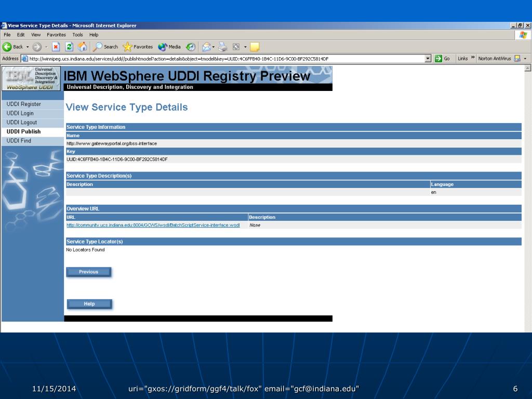The width and height of the screenshot is (532, 399).
Task: Click the page Help button
Action: 89,303
